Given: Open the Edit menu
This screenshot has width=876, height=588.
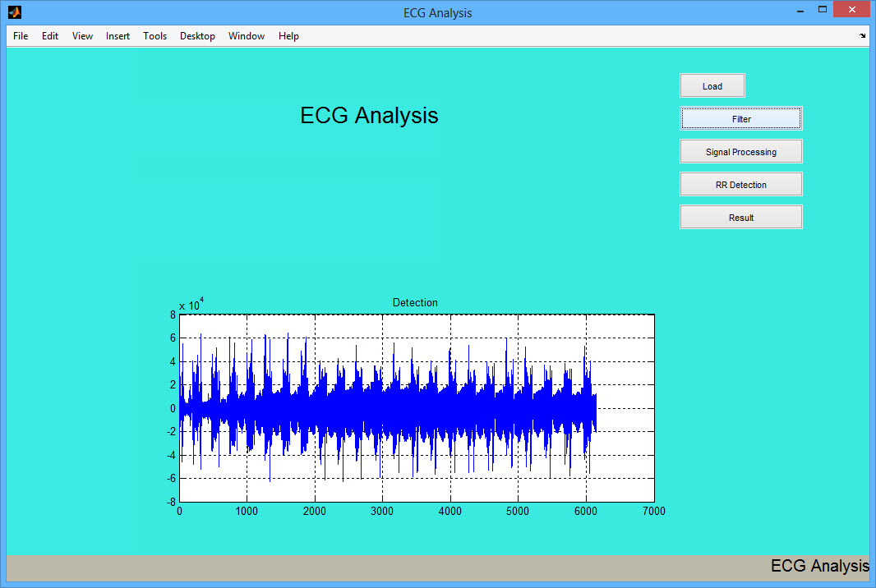Looking at the screenshot, I should pos(50,36).
